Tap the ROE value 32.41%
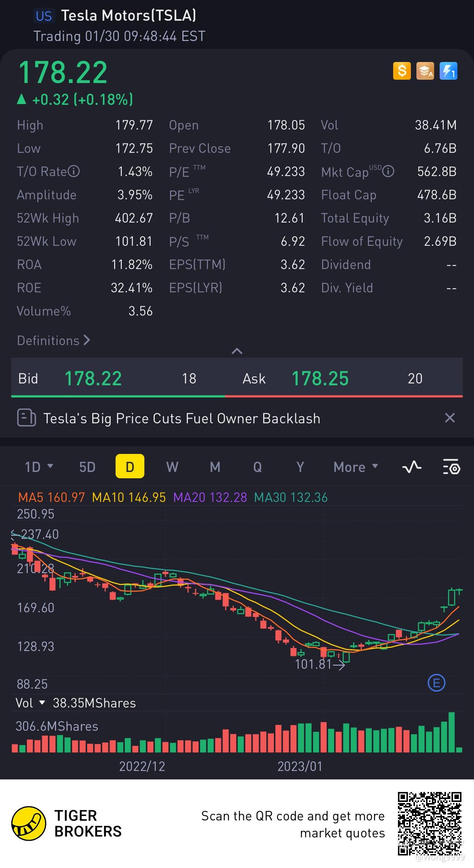The image size is (474, 868). pyautogui.click(x=132, y=288)
